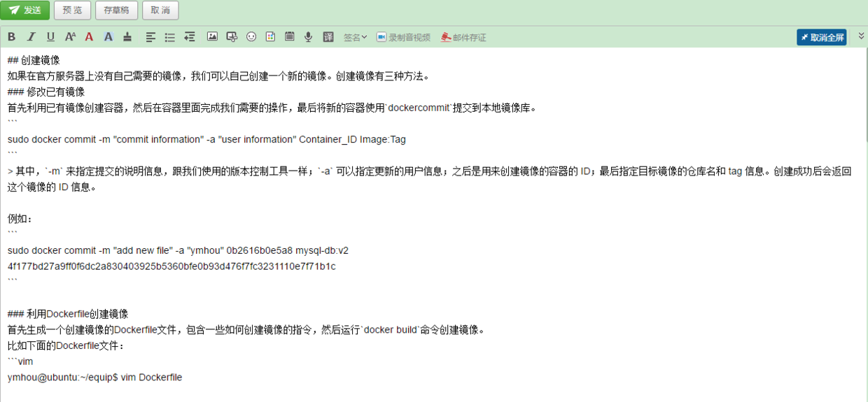Screen dimensions: 868x402
Task: Click 录制音视频 record audio video
Action: 403,37
